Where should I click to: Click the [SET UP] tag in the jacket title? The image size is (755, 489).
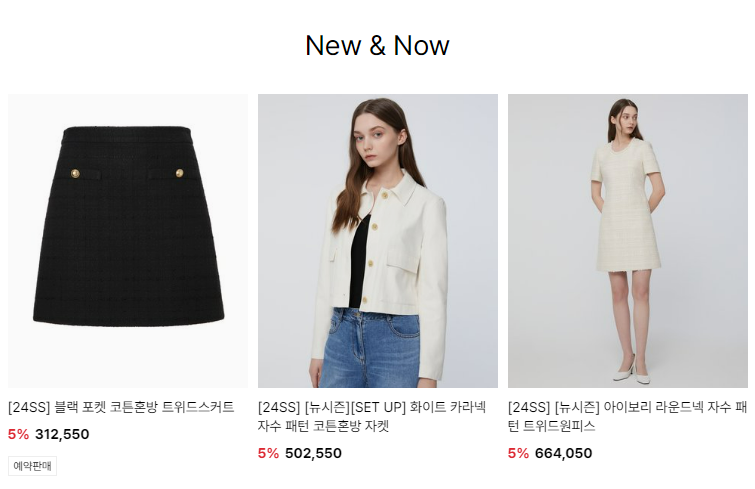tap(378, 407)
